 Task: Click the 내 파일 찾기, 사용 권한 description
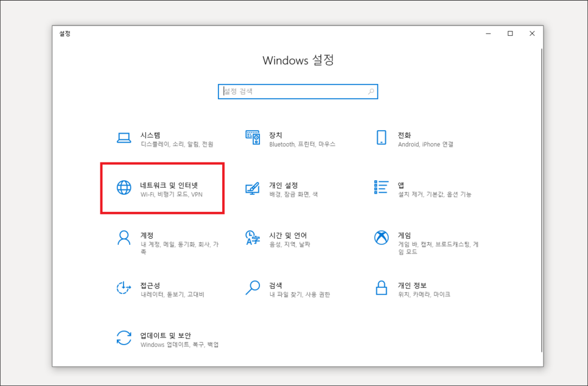[299, 295]
